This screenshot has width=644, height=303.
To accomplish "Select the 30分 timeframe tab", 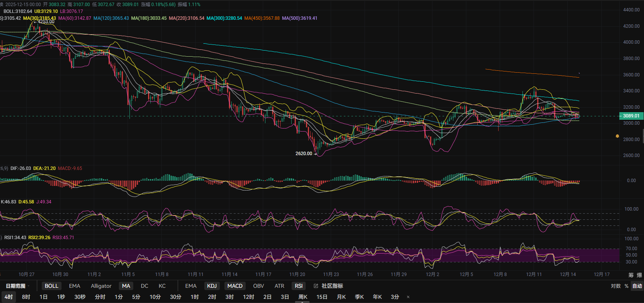I will click(x=175, y=297).
